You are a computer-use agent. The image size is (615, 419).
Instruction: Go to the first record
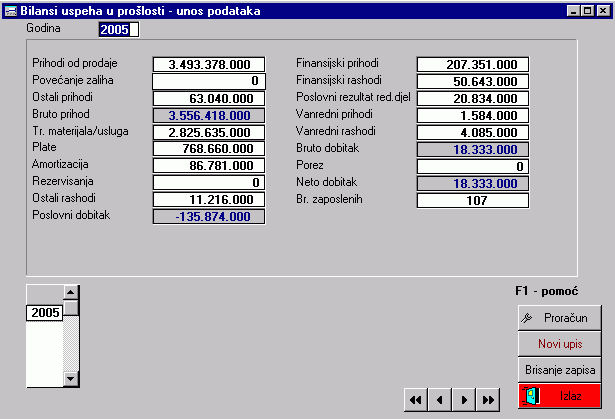(416, 400)
